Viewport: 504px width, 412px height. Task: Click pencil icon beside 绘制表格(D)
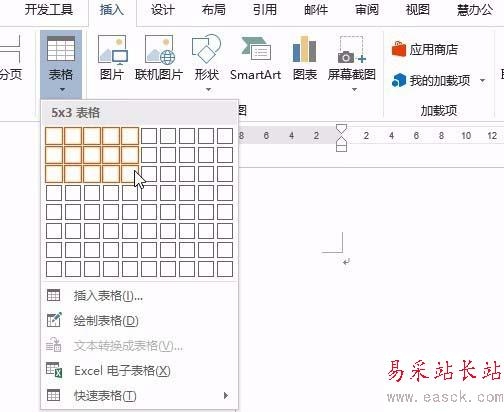point(54,320)
